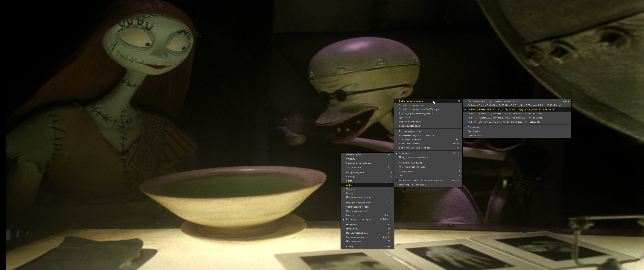Viewport: 644px width, 270px height.
Task: Select Audio #2 Russian DTS track
Action: [x=517, y=109]
